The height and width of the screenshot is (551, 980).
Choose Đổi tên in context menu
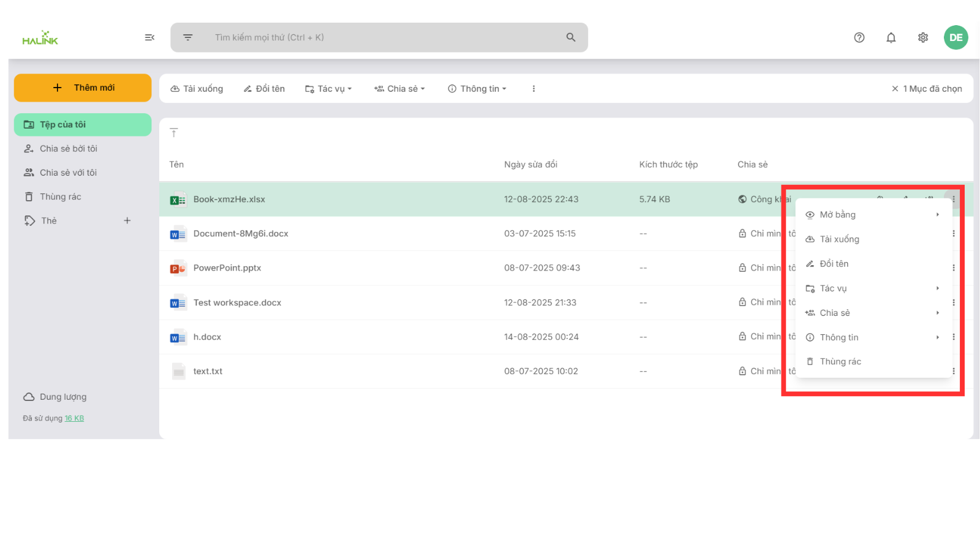874,264
